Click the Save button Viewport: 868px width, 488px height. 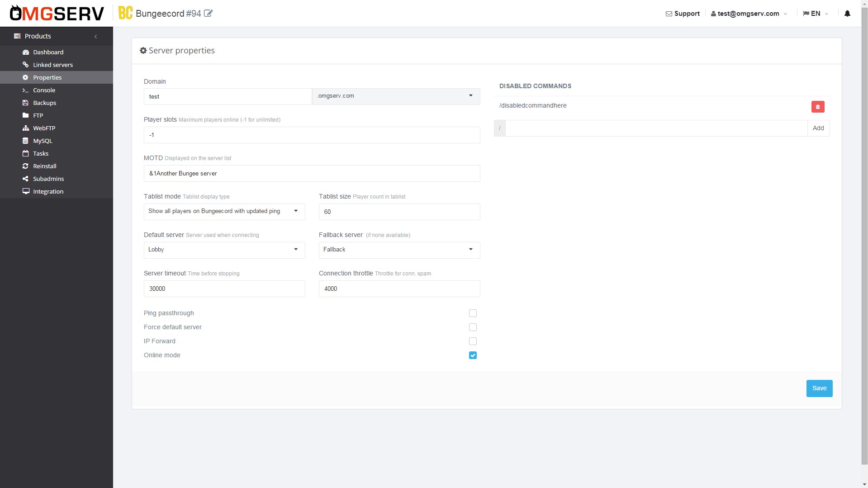[819, 389]
